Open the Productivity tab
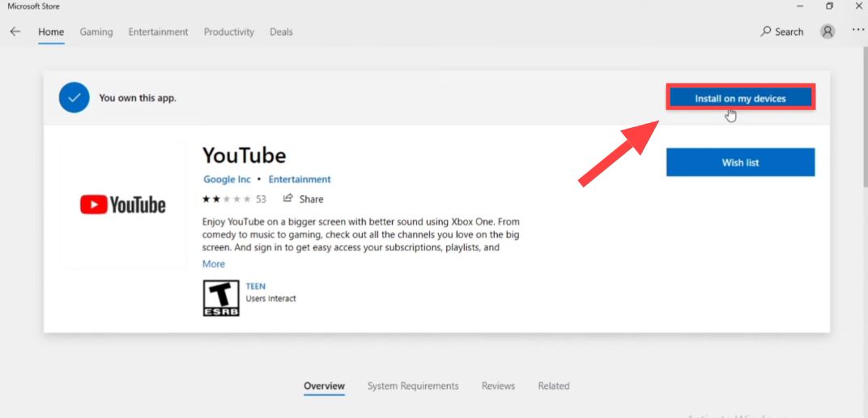868x418 pixels. pos(228,32)
